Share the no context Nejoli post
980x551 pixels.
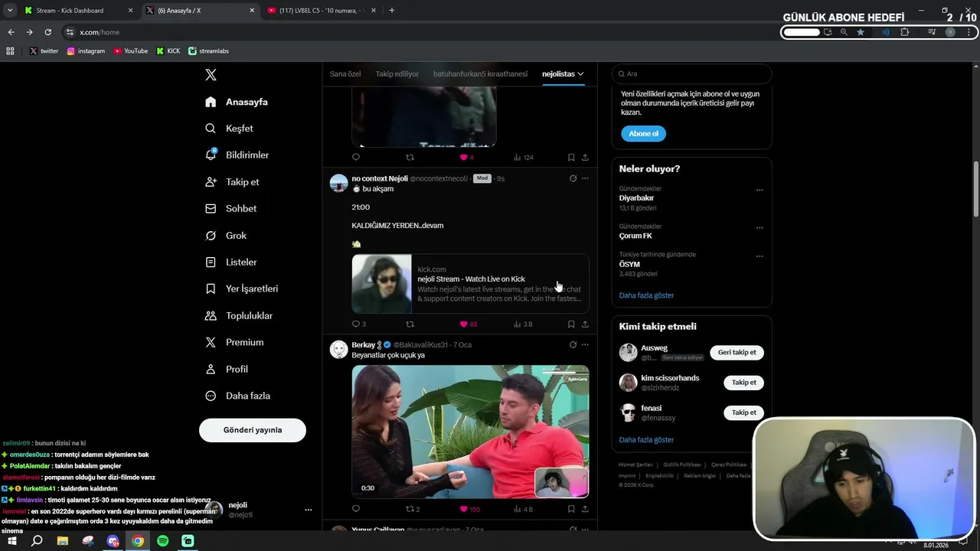tap(585, 324)
